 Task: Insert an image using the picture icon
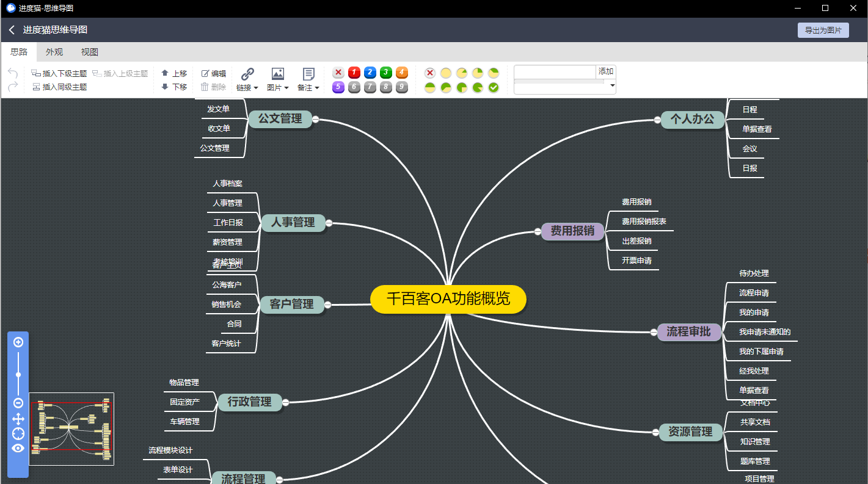(x=278, y=74)
